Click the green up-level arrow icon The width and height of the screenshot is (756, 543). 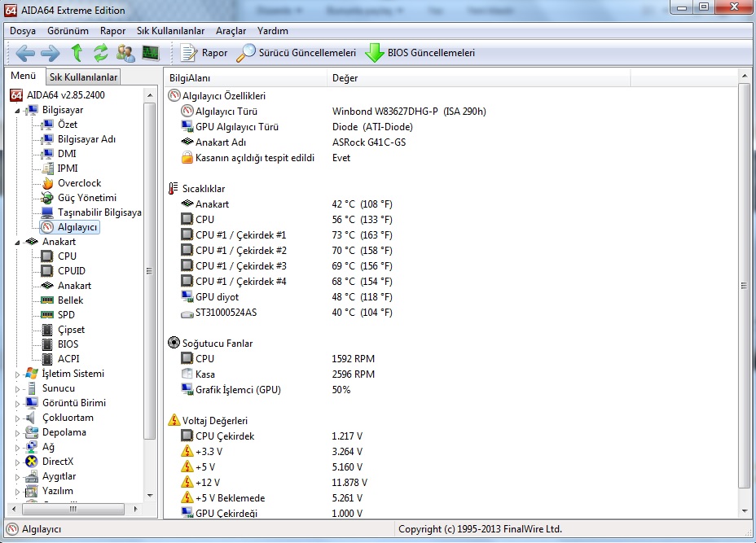click(77, 53)
